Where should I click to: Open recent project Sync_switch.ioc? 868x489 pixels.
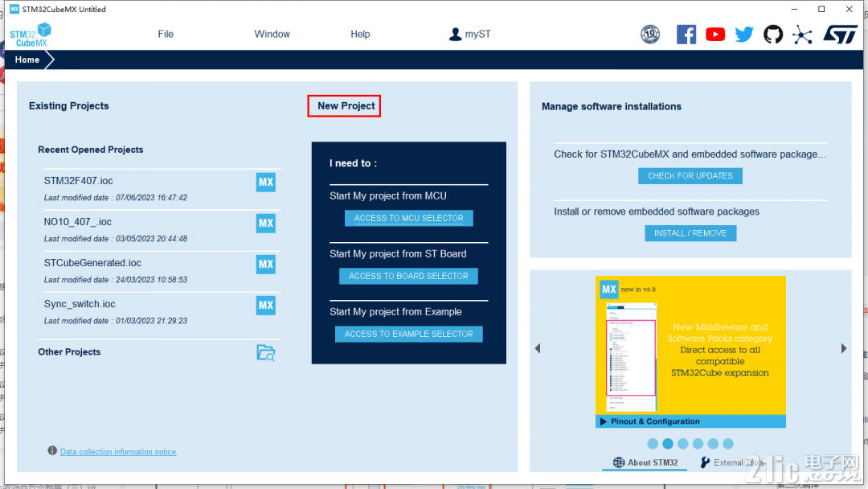point(80,304)
